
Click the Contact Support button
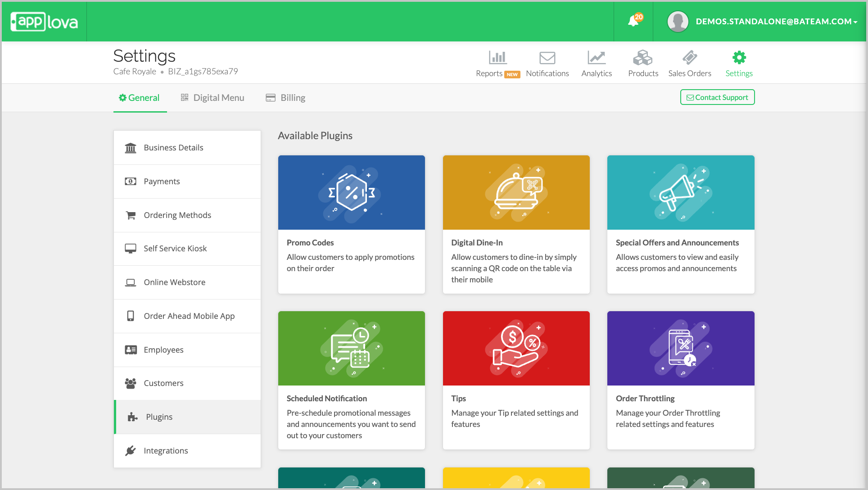pyautogui.click(x=717, y=97)
